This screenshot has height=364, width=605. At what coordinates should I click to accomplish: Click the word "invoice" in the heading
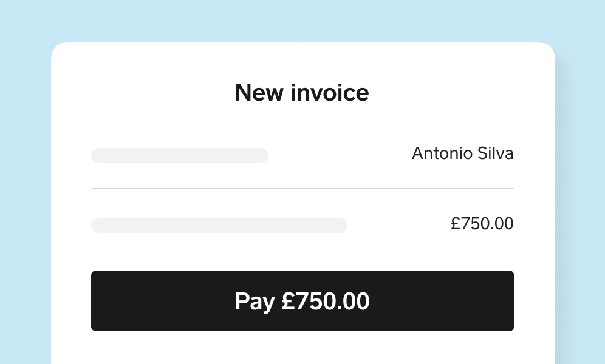click(x=330, y=93)
